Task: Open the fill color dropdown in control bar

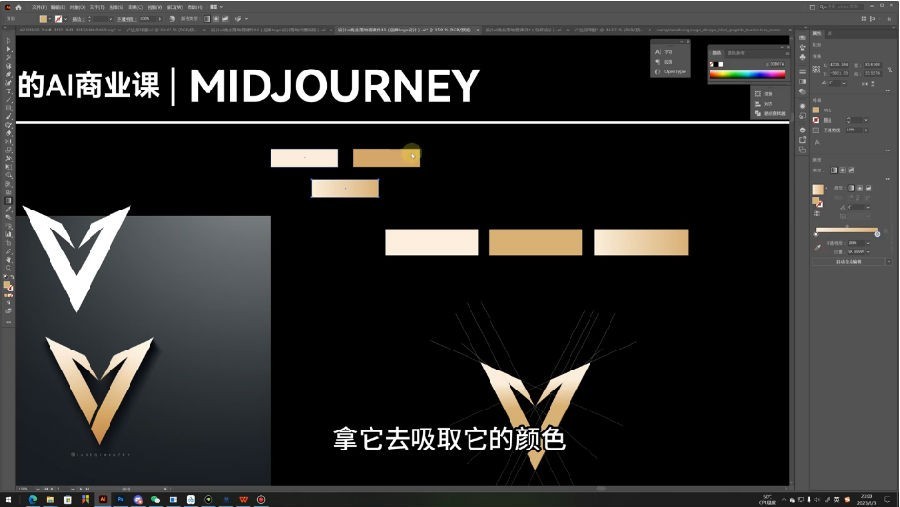Action: click(50, 19)
